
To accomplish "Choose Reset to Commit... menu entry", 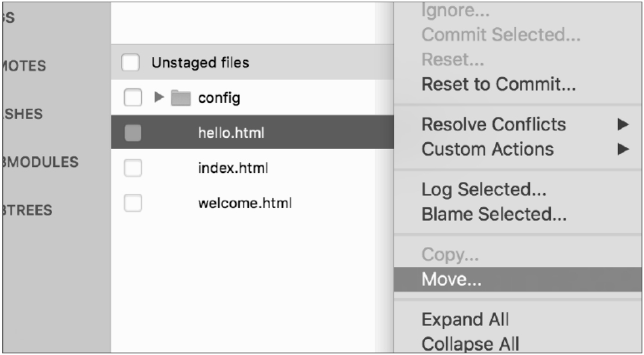I will (x=499, y=85).
